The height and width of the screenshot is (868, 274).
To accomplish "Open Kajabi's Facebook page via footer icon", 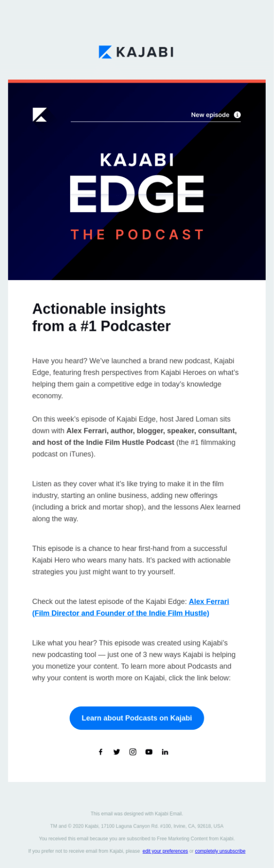I will (x=100, y=752).
